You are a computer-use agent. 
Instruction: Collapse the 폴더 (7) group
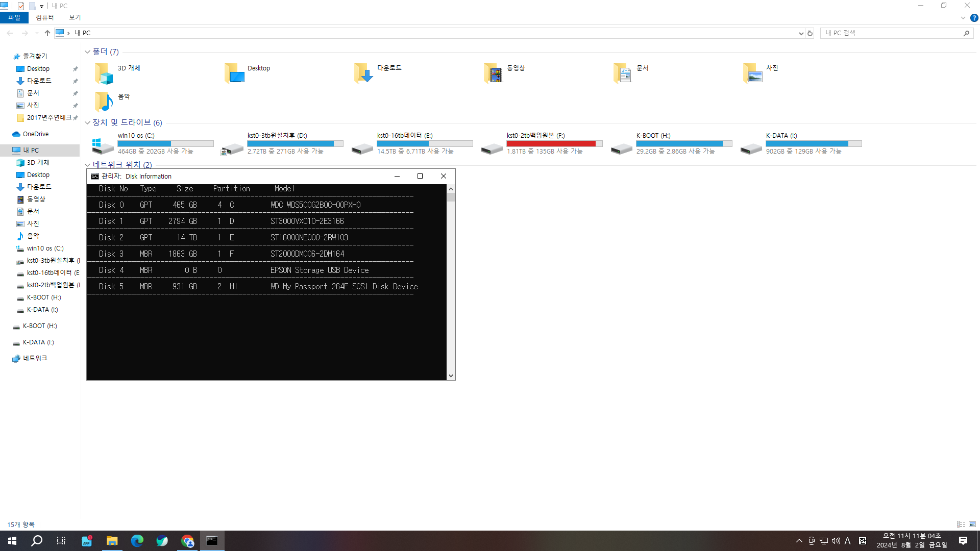(87, 52)
